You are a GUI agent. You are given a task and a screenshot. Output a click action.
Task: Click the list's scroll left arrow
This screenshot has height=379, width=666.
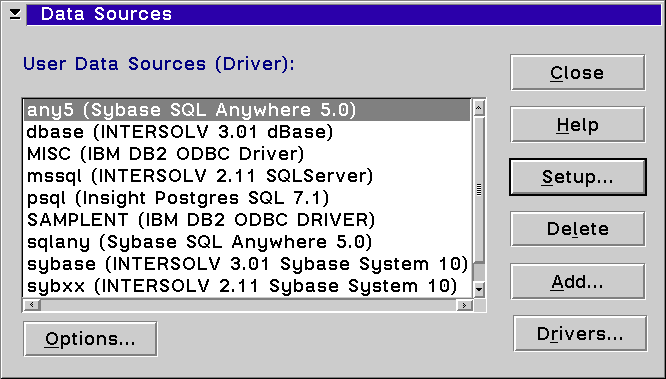click(32, 305)
